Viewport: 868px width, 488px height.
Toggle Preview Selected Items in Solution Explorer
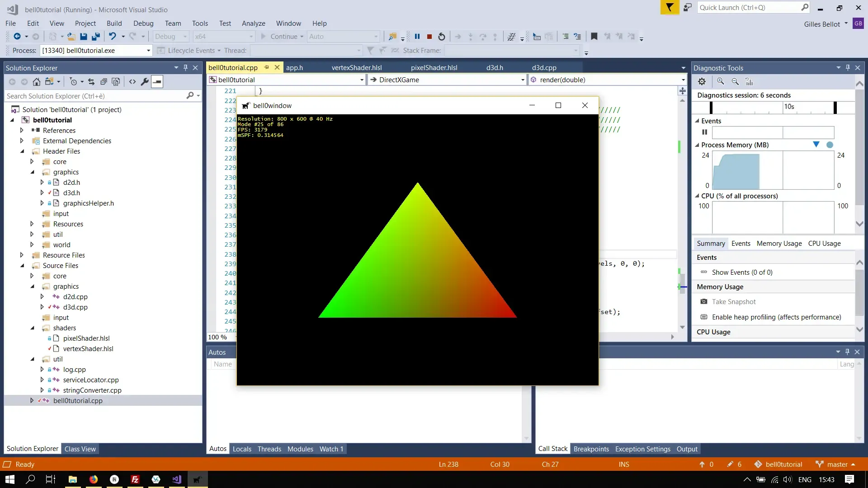157,82
